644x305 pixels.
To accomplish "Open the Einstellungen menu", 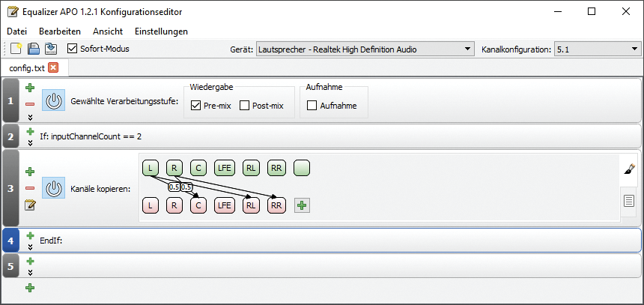I will pyautogui.click(x=161, y=31).
